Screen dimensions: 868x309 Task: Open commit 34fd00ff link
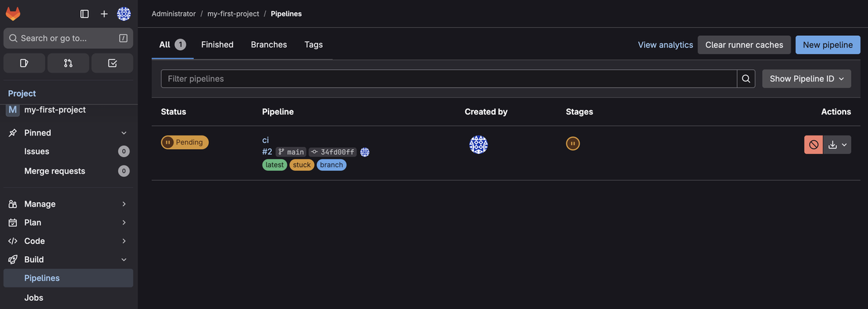[337, 152]
